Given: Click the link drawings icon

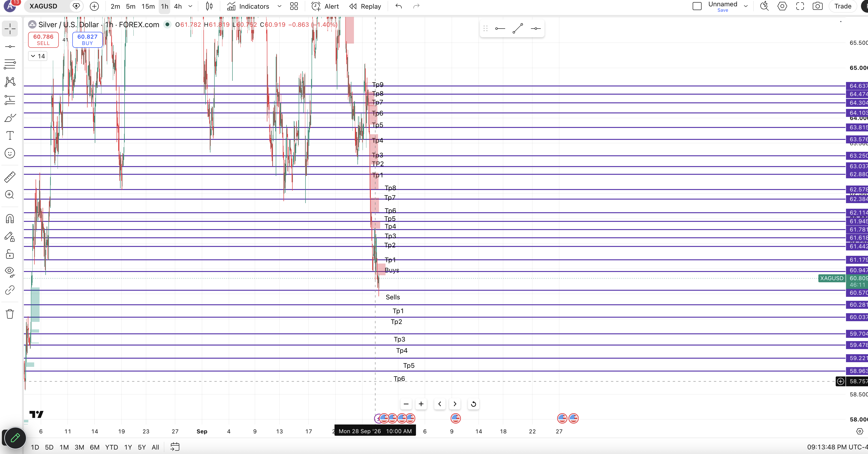Looking at the screenshot, I should pyautogui.click(x=10, y=290).
